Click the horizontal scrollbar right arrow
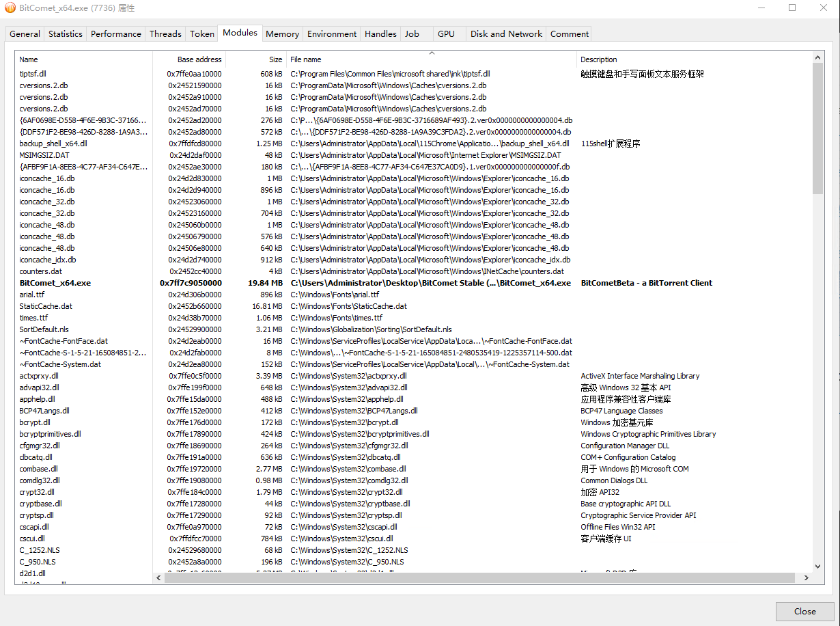This screenshot has height=626, width=840. click(x=806, y=578)
